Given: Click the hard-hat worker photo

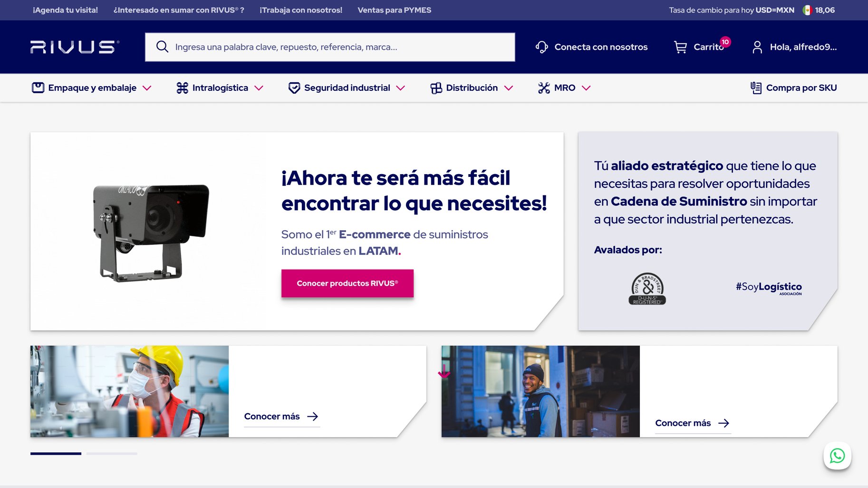Looking at the screenshot, I should [129, 391].
